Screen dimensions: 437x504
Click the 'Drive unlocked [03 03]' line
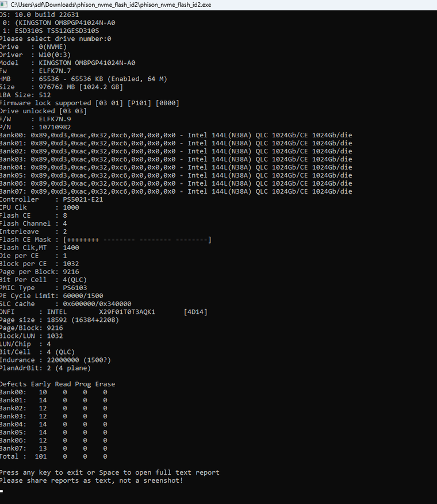[43, 111]
